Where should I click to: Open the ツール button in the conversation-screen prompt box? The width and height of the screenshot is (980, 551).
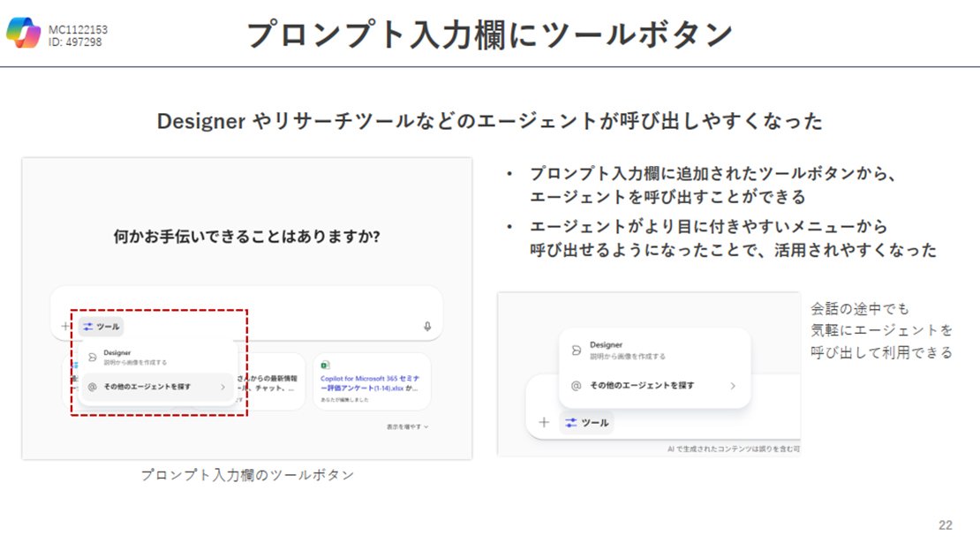[586, 423]
